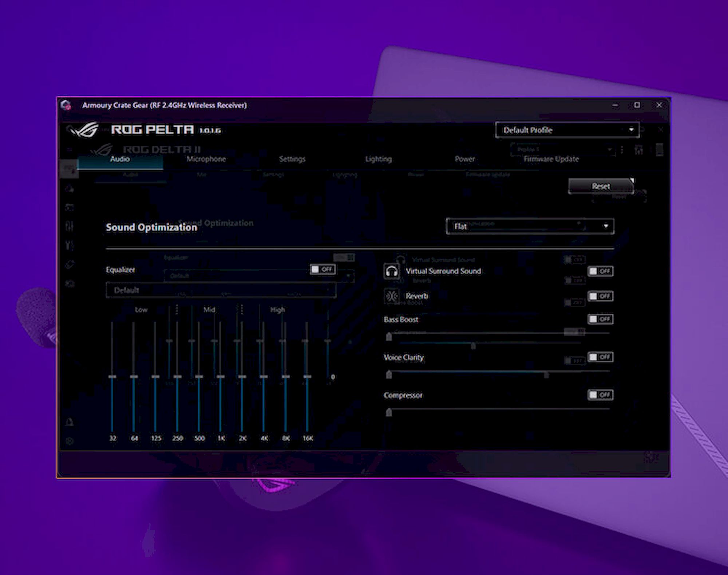Click the Equalizer label
The height and width of the screenshot is (575, 728).
[x=120, y=270]
